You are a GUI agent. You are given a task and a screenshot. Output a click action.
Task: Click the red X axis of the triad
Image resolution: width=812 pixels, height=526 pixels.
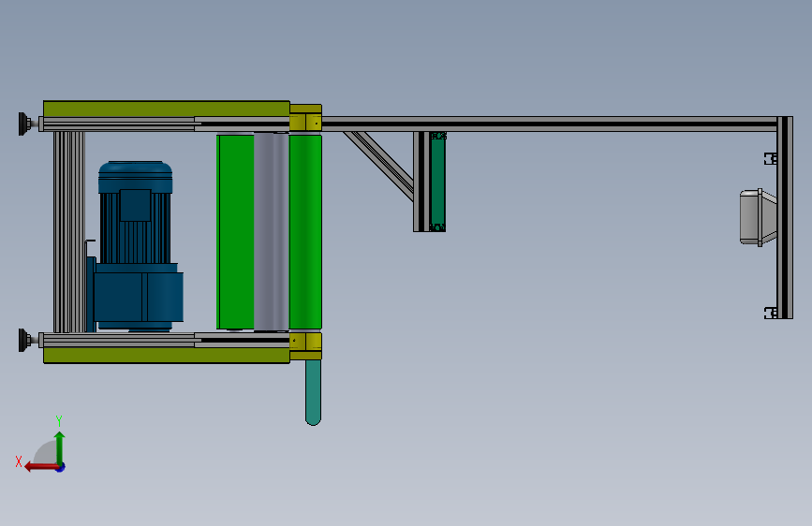tap(41, 467)
